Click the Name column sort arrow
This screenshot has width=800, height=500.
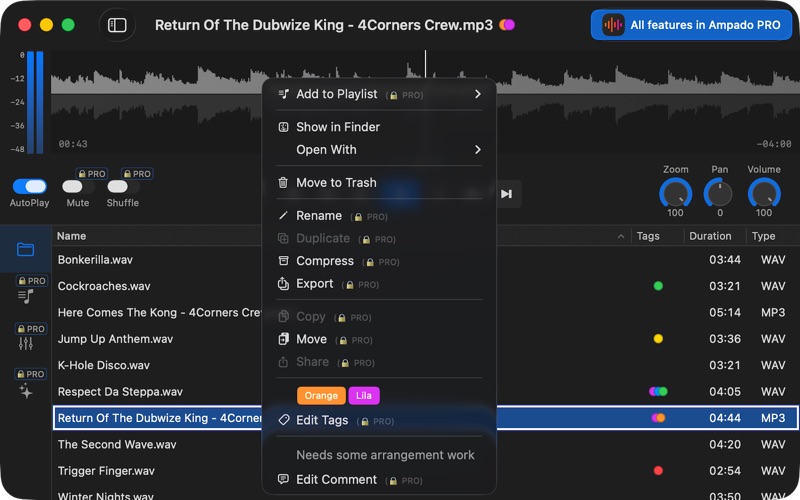coord(621,236)
